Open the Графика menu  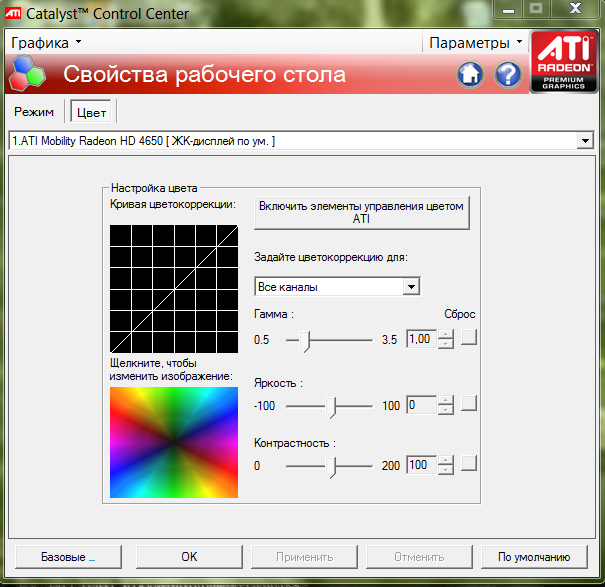point(46,42)
